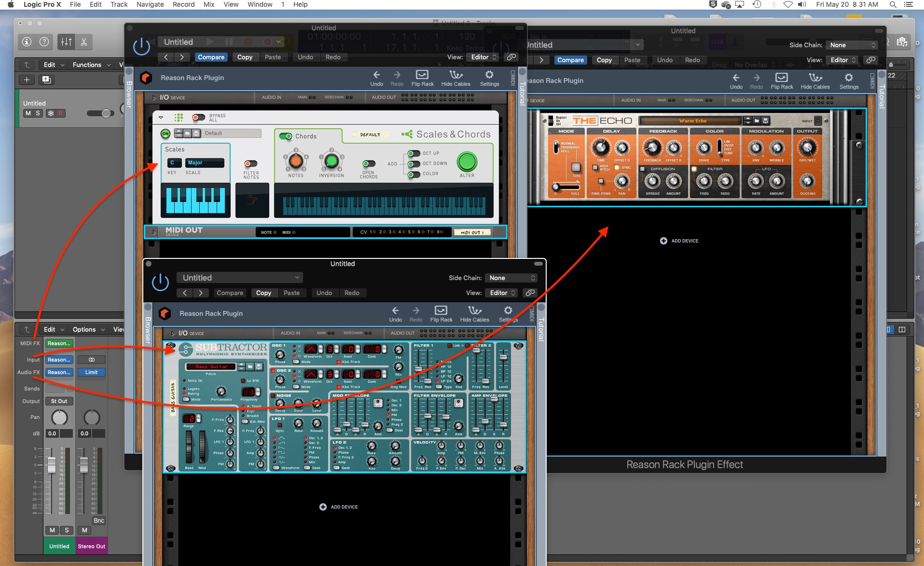Open the Window menu
This screenshot has width=924, height=566.
(260, 4)
